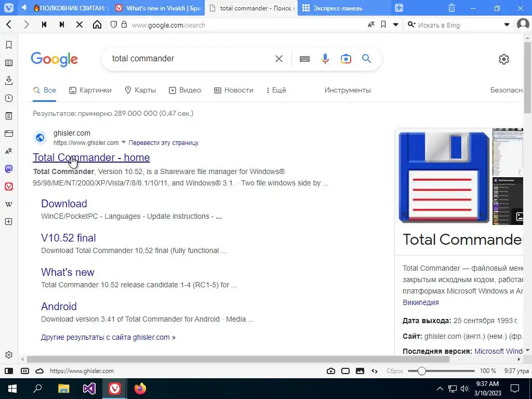Open Google quick settings gear
The image size is (532, 399).
coord(504,59)
